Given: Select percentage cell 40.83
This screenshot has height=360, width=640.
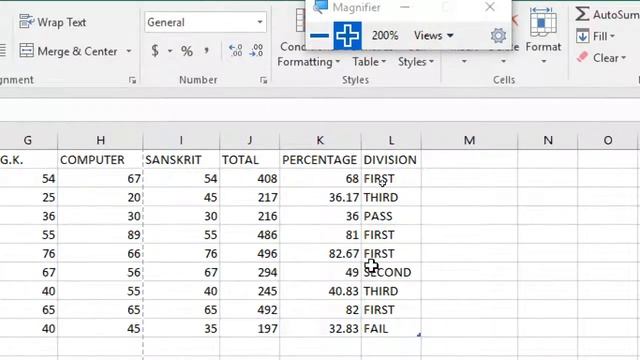Looking at the screenshot, I should (320, 291).
